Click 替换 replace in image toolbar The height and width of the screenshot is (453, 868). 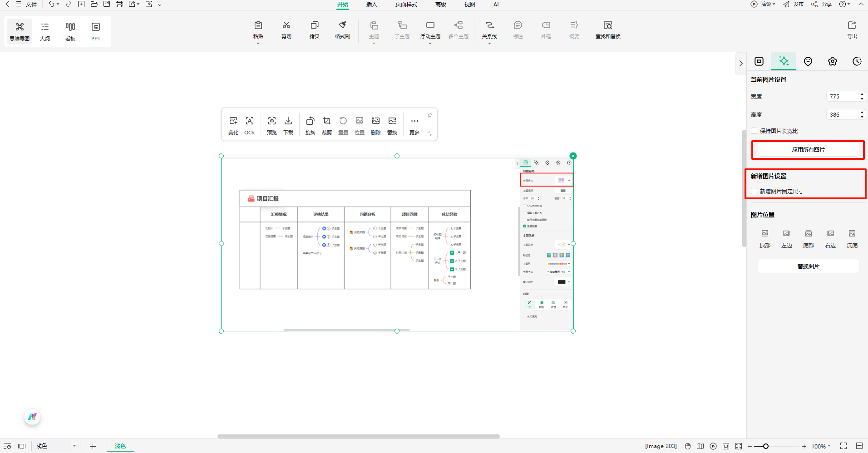pyautogui.click(x=392, y=125)
